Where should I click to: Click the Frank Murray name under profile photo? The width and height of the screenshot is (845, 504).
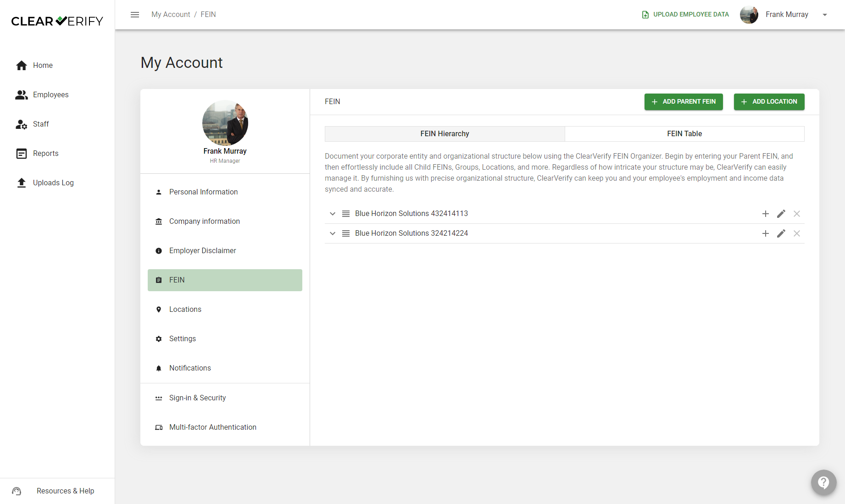tap(225, 151)
